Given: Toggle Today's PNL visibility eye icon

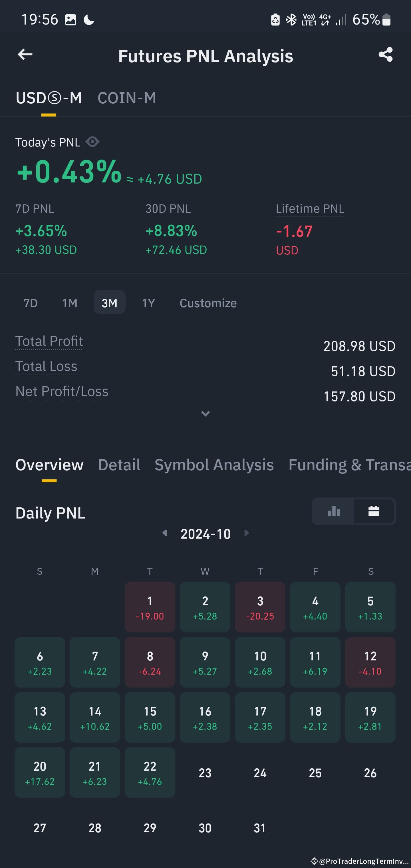Looking at the screenshot, I should coord(92,142).
